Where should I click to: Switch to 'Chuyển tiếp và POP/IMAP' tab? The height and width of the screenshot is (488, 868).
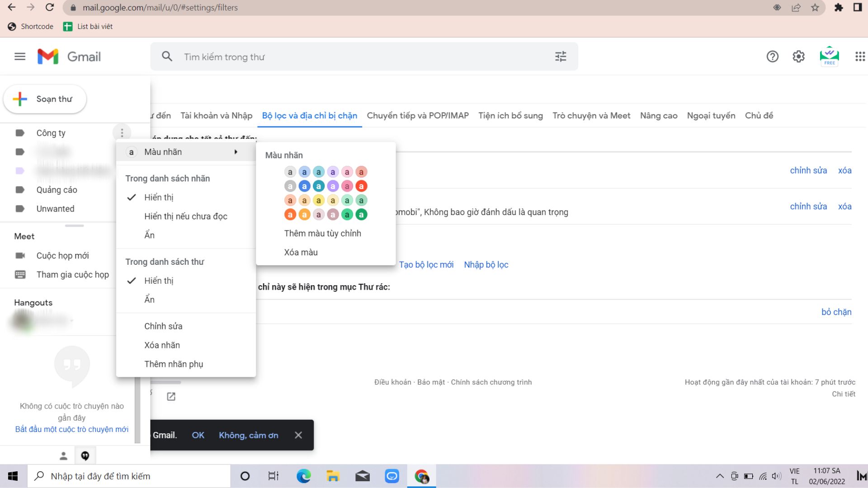pyautogui.click(x=417, y=116)
